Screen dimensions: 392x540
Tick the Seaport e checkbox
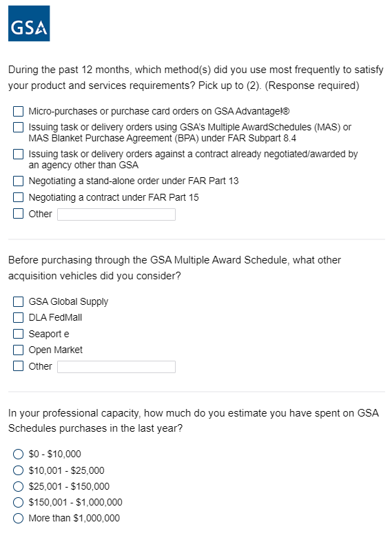pos(18,334)
